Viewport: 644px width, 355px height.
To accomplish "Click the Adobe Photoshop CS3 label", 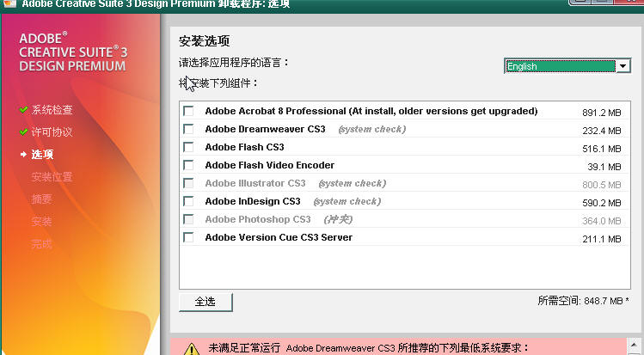I will 258,219.
